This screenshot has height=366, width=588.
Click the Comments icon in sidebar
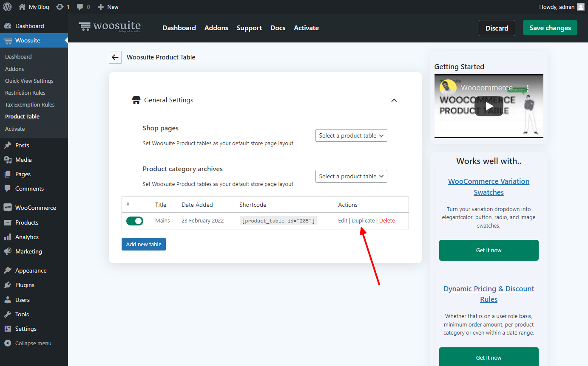coord(8,189)
